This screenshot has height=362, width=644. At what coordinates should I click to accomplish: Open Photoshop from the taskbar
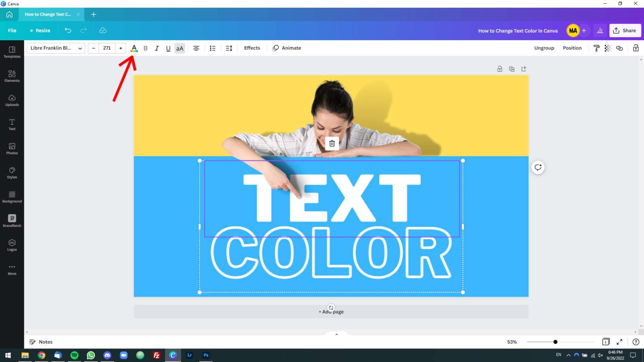coord(206,355)
